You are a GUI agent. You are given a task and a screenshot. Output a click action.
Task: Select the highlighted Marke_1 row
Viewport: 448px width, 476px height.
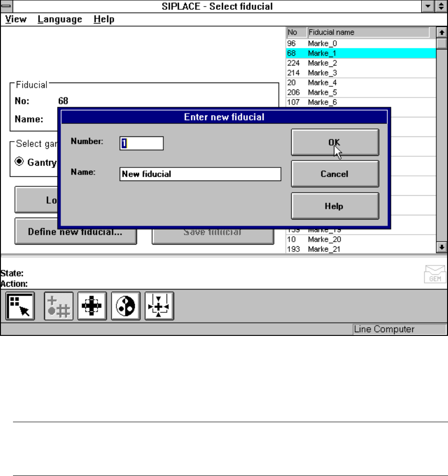(361, 53)
